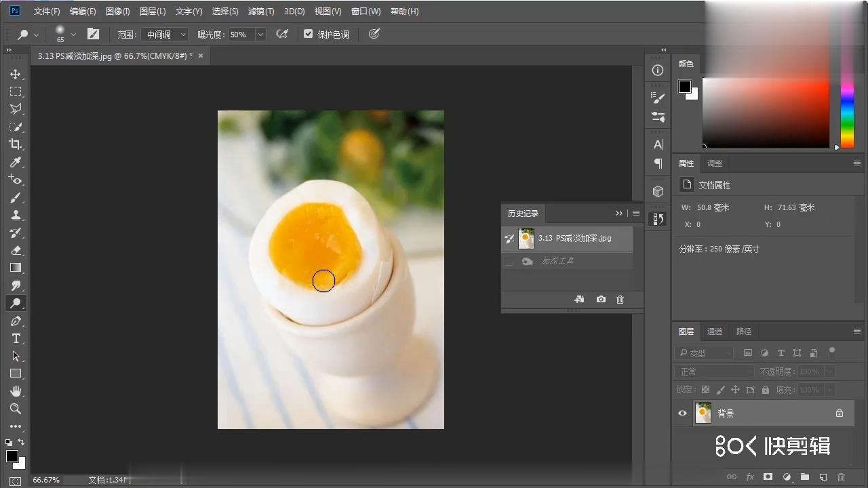The width and height of the screenshot is (868, 488).
Task: Select the 加深工具 history state
Action: coord(557,261)
